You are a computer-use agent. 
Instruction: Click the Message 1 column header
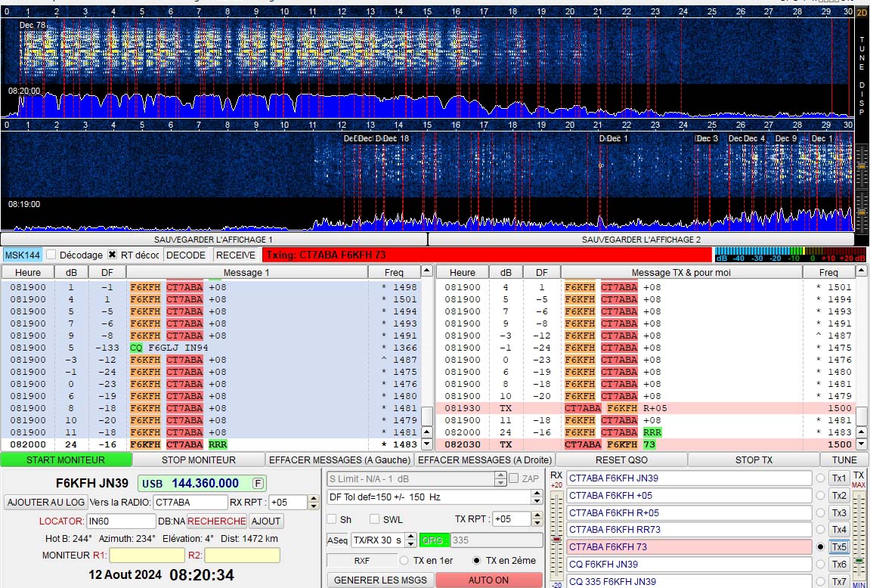tap(246, 272)
